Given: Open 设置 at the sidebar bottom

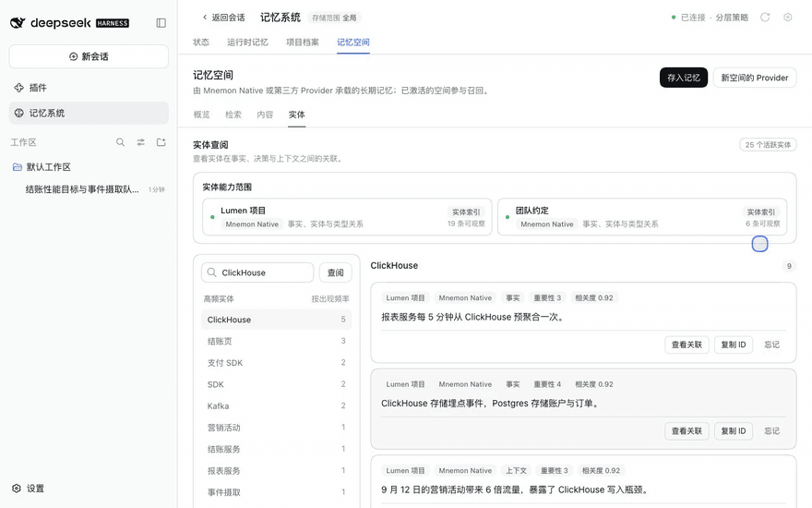Looking at the screenshot, I should tap(29, 489).
